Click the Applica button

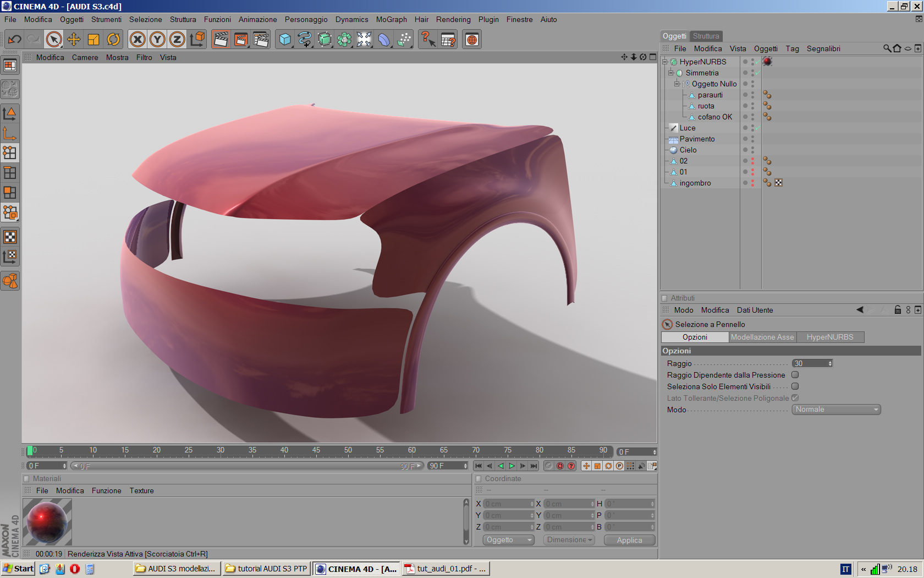click(x=629, y=540)
